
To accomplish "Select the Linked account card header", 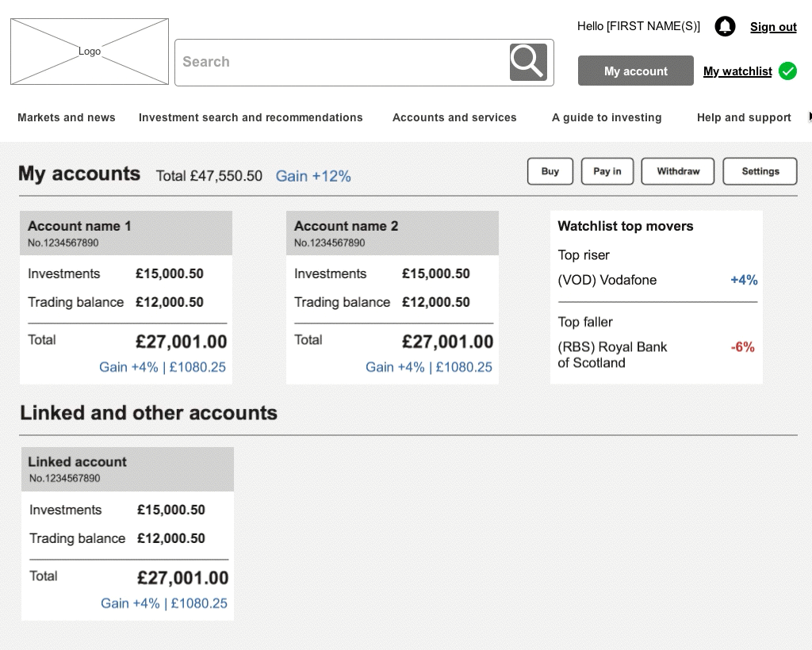I will [x=128, y=469].
